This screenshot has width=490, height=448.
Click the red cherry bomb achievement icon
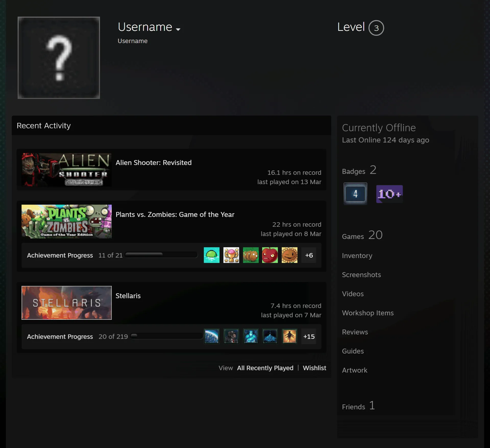tap(270, 255)
